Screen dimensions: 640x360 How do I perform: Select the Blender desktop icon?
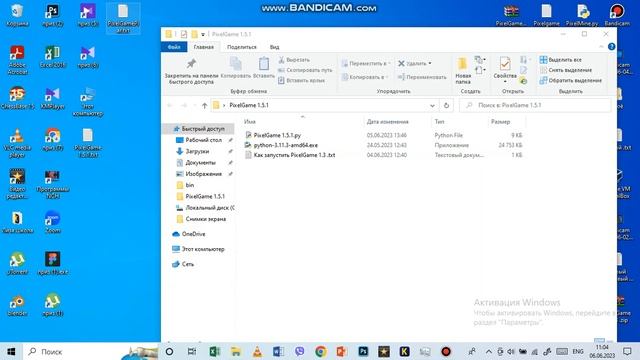17,306
